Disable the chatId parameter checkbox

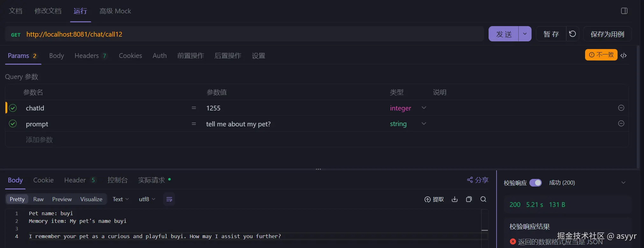13,108
